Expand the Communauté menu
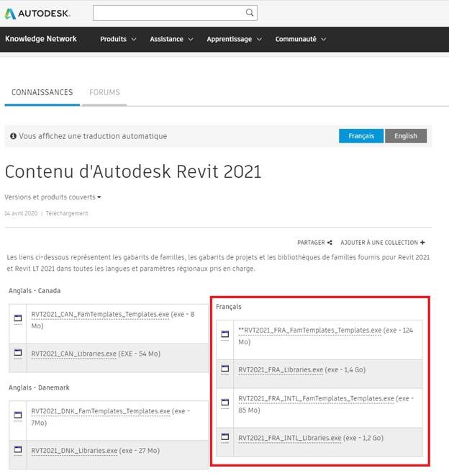 tap(301, 39)
